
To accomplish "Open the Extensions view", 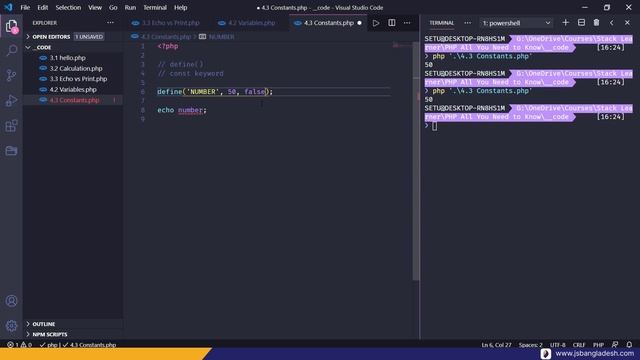I will pos(11,126).
